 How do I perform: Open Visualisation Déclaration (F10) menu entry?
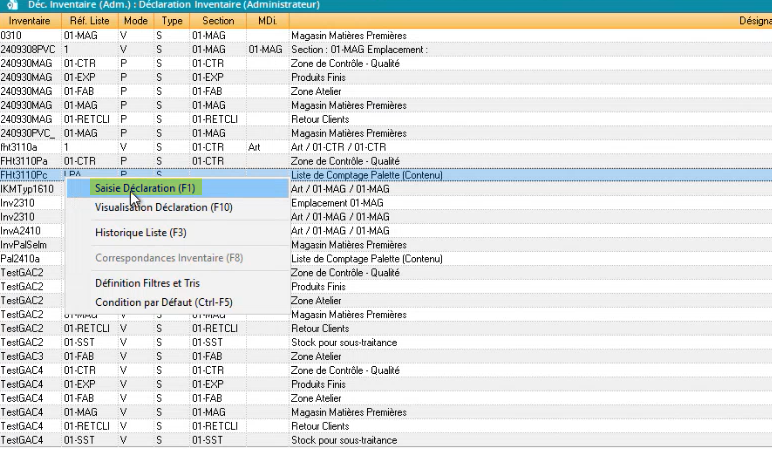coord(163,208)
